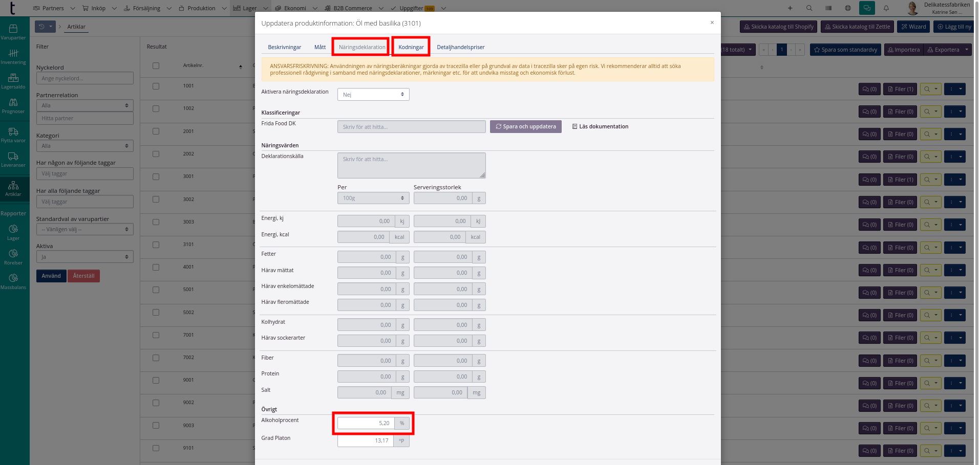Close the product information dialog
Viewport: 980px width, 465px height.
tap(712, 23)
